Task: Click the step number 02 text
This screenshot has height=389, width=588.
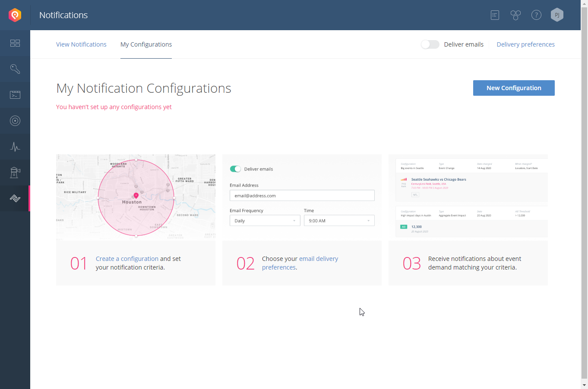Action: pyautogui.click(x=245, y=263)
